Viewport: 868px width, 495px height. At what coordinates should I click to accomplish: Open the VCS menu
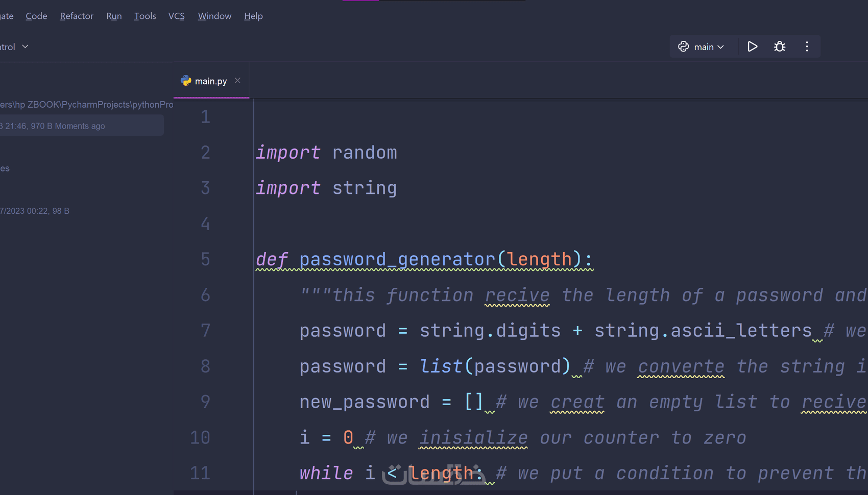pyautogui.click(x=176, y=16)
